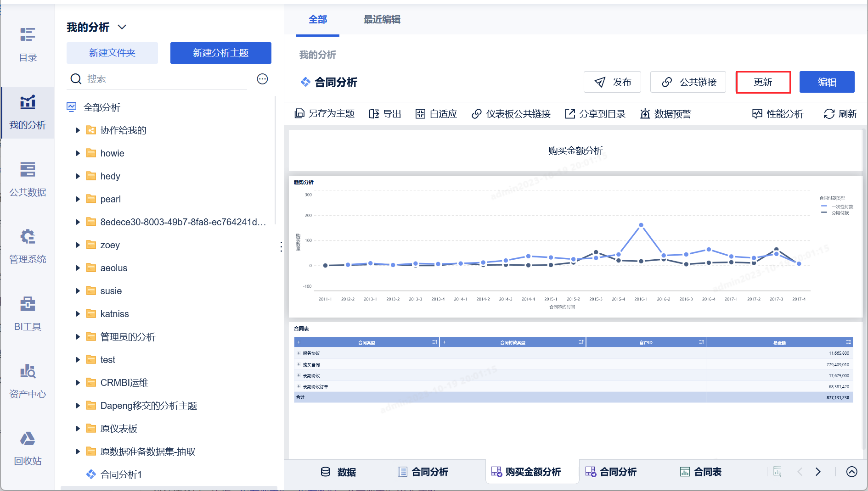Click 仪表板公共链接 toolbar item
This screenshot has height=491, width=868.
511,114
